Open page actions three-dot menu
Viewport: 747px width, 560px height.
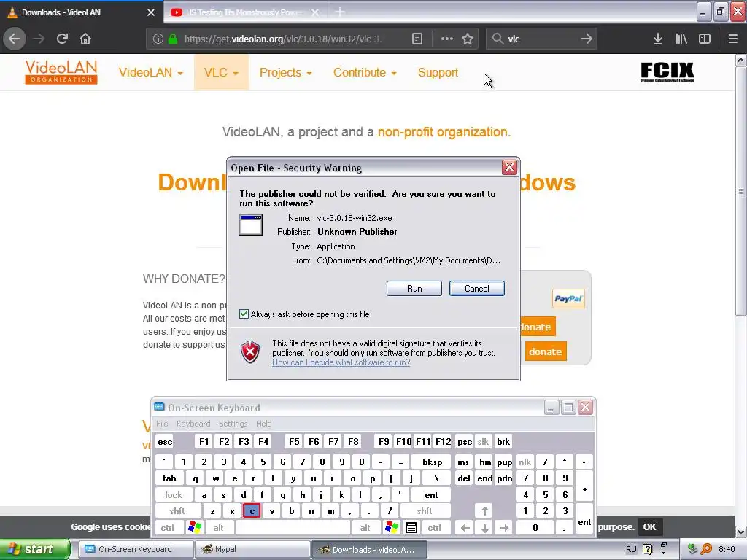[x=447, y=39]
